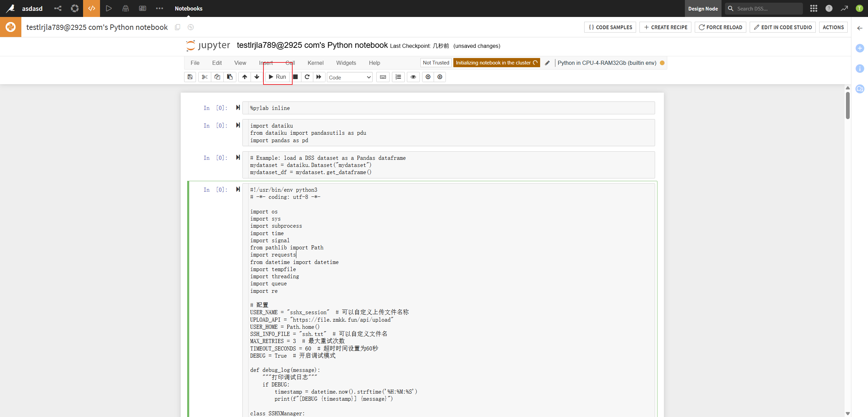Viewport: 868px width, 417px height.
Task: Open the Visual Analyses lifebuoy-style icon
Action: tap(75, 8)
